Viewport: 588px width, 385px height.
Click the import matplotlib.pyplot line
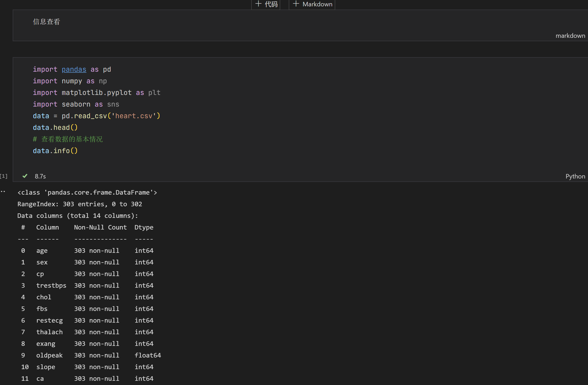tap(97, 93)
